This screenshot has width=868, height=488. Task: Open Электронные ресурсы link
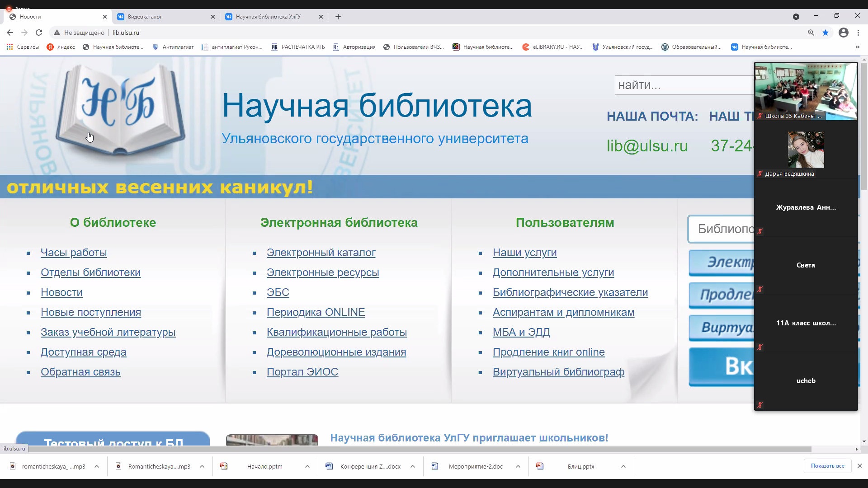tap(323, 272)
